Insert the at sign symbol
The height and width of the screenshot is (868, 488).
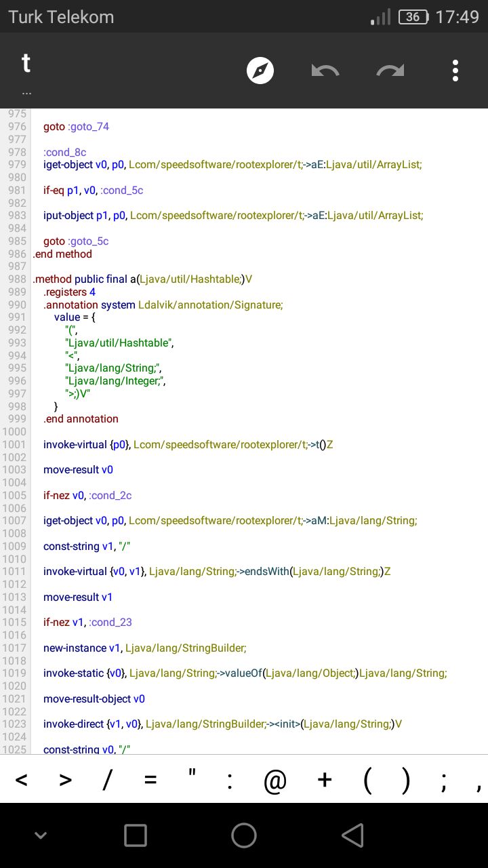(275, 781)
